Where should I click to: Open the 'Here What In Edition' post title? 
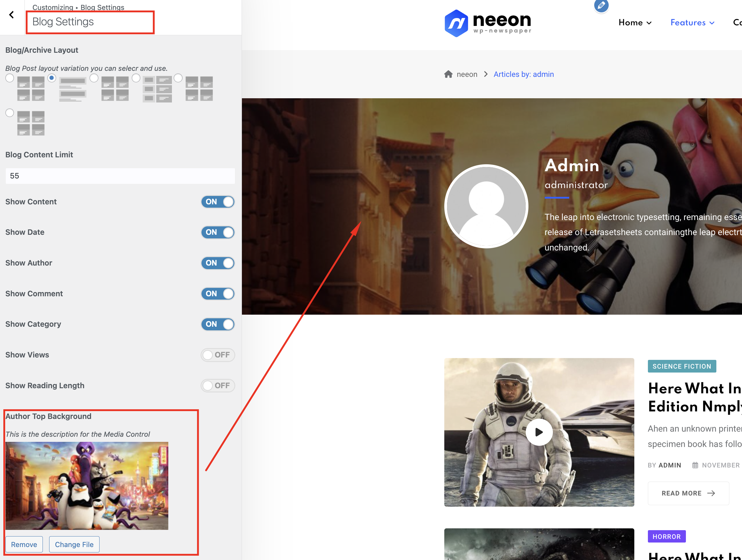[695, 398]
